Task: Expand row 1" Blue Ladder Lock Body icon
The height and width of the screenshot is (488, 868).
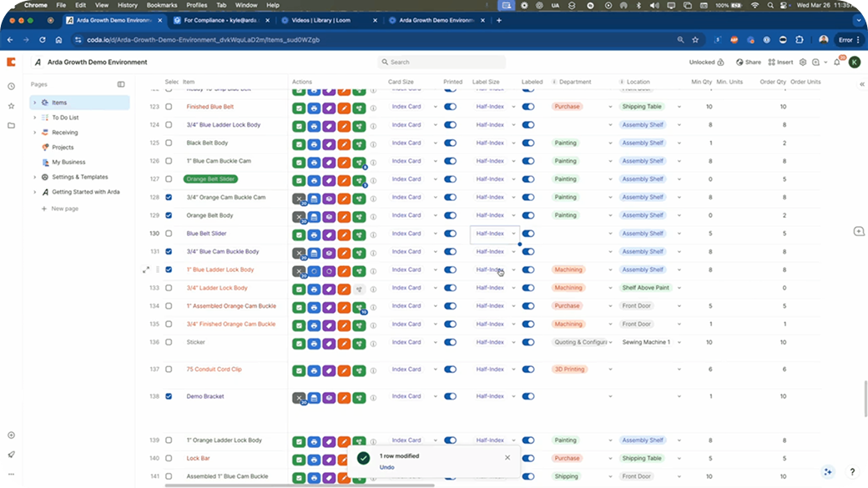Action: [145, 270]
